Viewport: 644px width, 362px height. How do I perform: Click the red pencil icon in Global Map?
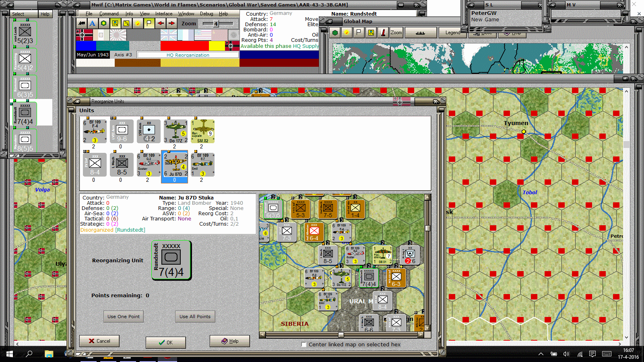[x=383, y=33]
